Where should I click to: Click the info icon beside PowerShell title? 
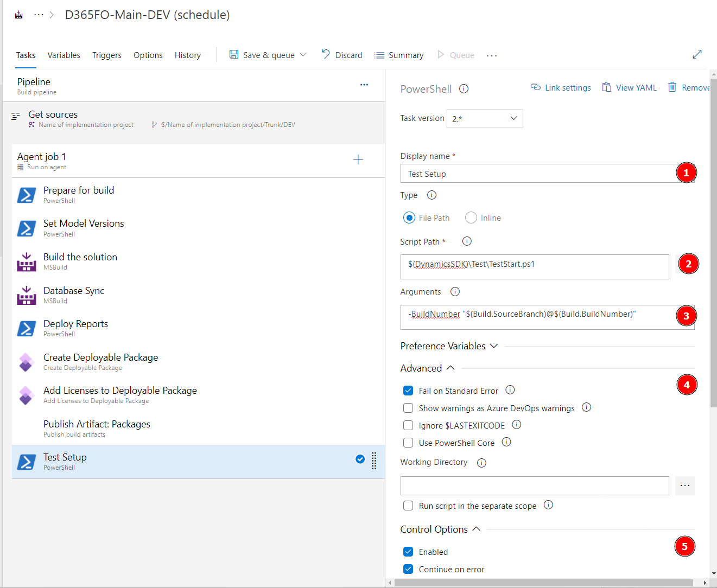coord(464,89)
